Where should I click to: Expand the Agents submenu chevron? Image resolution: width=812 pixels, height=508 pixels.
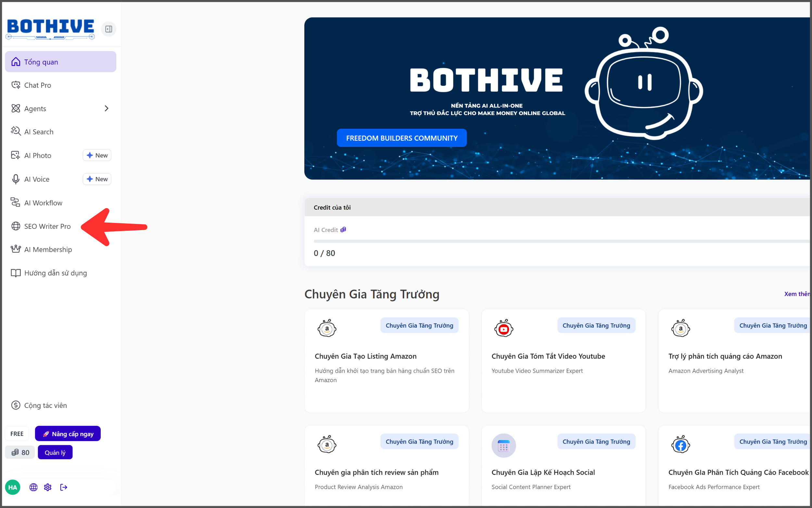pyautogui.click(x=107, y=109)
